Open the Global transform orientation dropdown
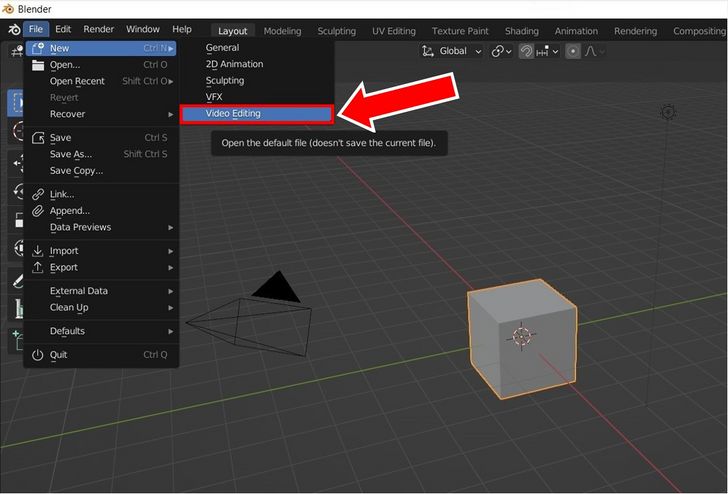 point(452,51)
